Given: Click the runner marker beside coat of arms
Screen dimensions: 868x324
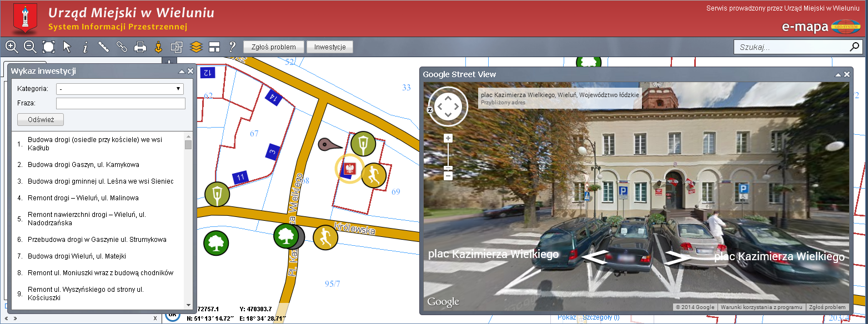Looking at the screenshot, I should coord(374,176).
